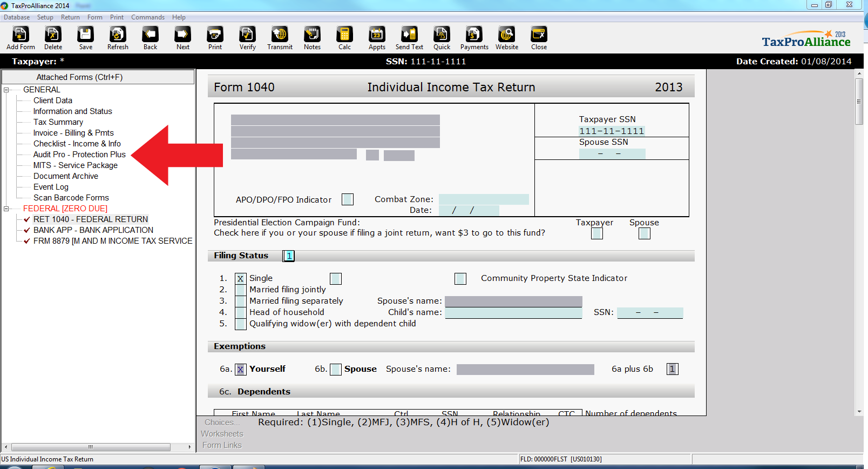The image size is (868, 469).
Task: Click the Refresh toolbar icon
Action: click(118, 38)
